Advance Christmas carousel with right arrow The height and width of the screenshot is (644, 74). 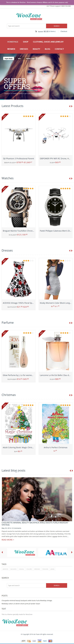[72, 395]
